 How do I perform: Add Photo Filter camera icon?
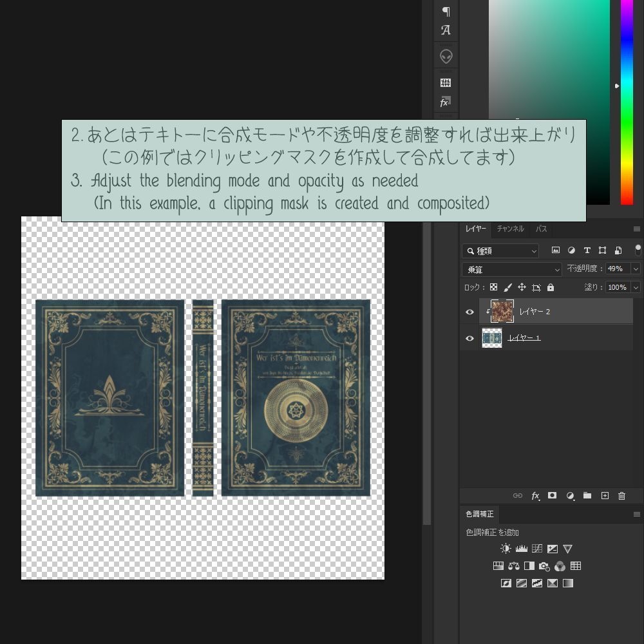point(545,567)
